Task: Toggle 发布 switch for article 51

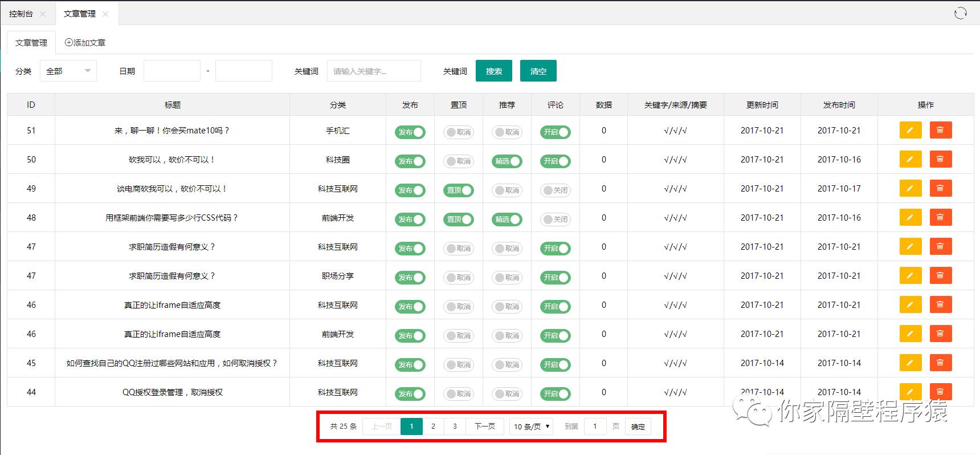Action: [410, 132]
